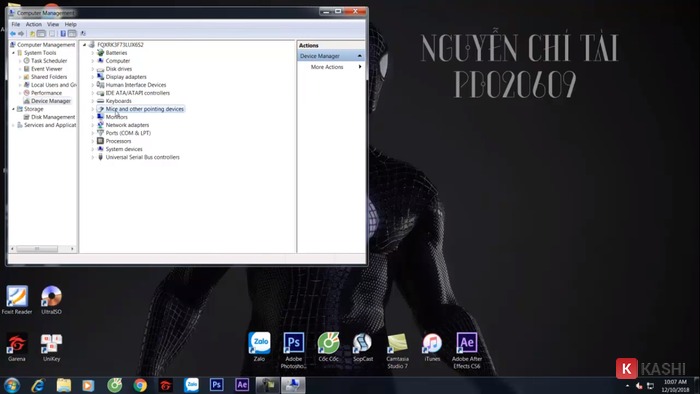Click the Up One Level folder icon
Image resolution: width=700 pixels, height=394 pixels.
[32, 33]
